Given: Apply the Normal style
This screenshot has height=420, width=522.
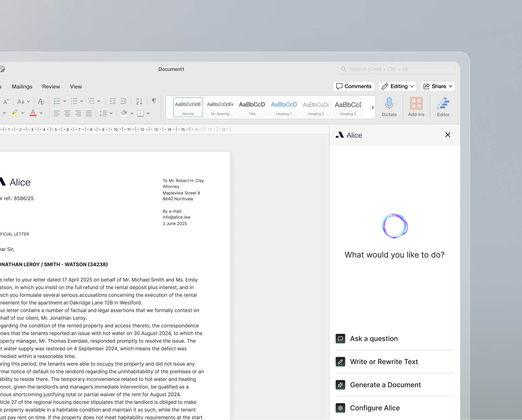Looking at the screenshot, I should coord(188,107).
